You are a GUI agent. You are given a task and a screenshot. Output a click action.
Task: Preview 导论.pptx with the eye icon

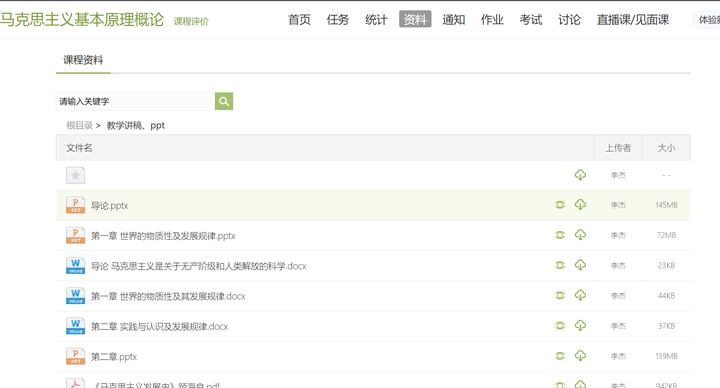click(560, 205)
